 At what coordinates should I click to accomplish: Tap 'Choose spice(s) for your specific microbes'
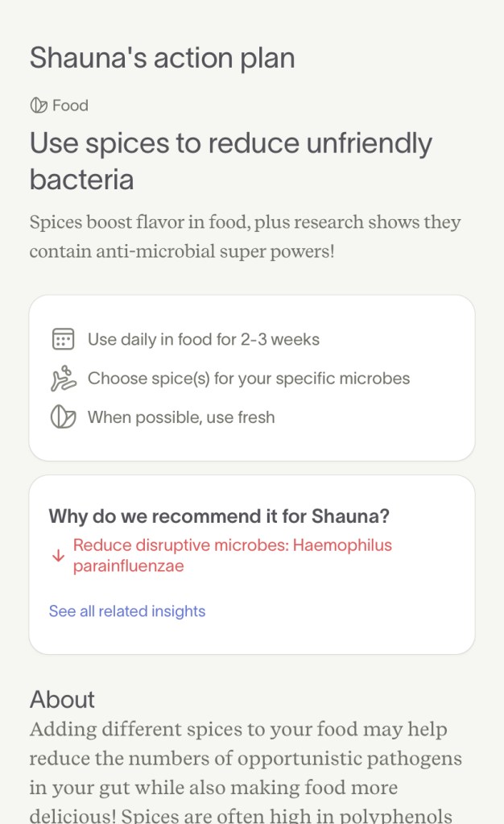click(x=249, y=379)
